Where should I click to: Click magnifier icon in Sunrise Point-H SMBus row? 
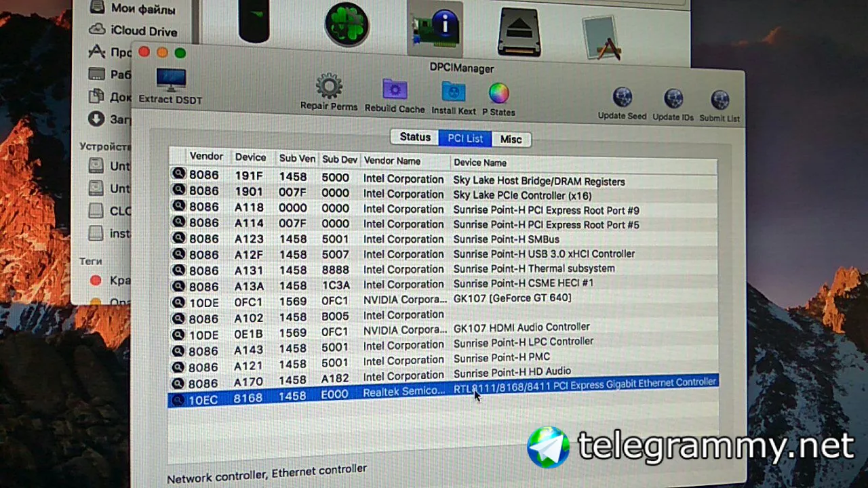(178, 238)
